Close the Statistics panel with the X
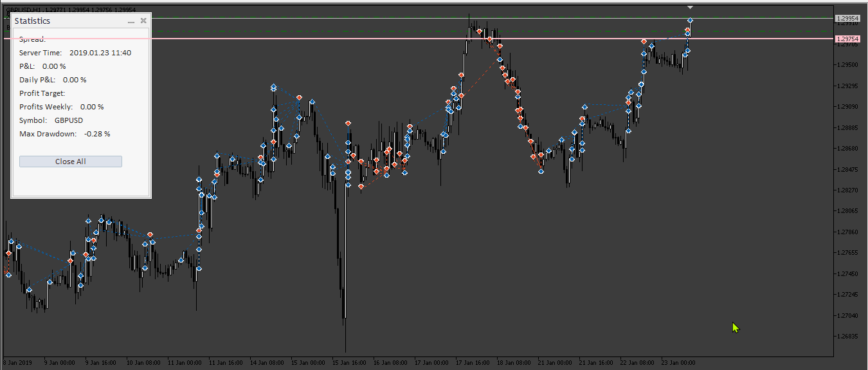The image size is (868, 370). point(143,21)
